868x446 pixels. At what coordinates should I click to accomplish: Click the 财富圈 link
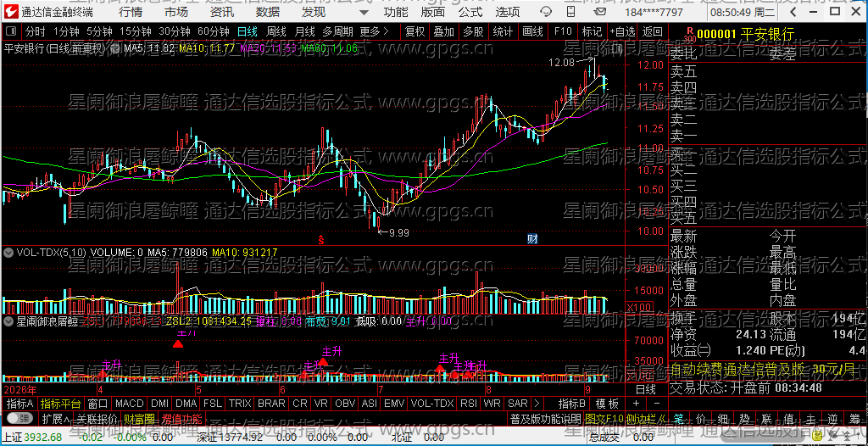(x=139, y=418)
